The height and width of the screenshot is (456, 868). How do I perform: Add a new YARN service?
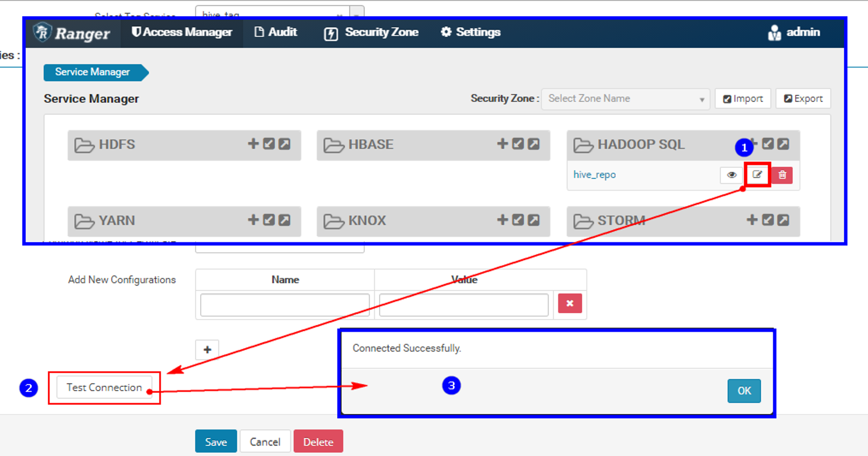click(x=253, y=220)
